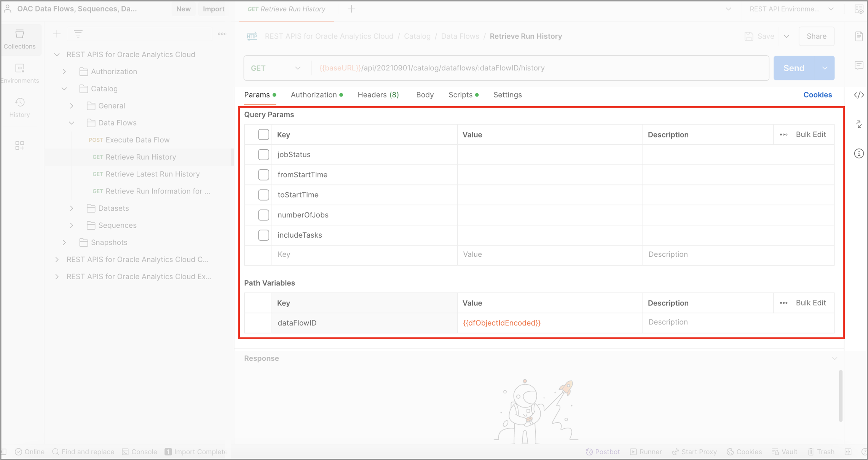Open the comments icon in right sidebar
The height and width of the screenshot is (460, 868).
coord(859,65)
